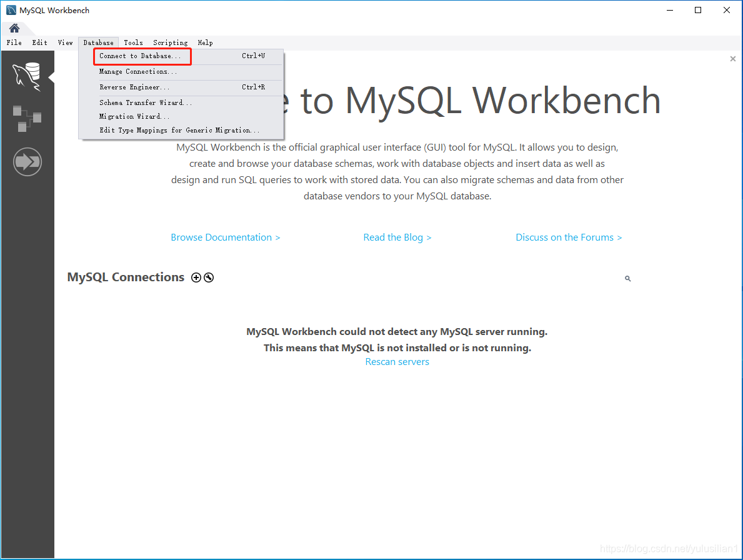Collapse the open Database menu
743x560 pixels.
tap(99, 42)
